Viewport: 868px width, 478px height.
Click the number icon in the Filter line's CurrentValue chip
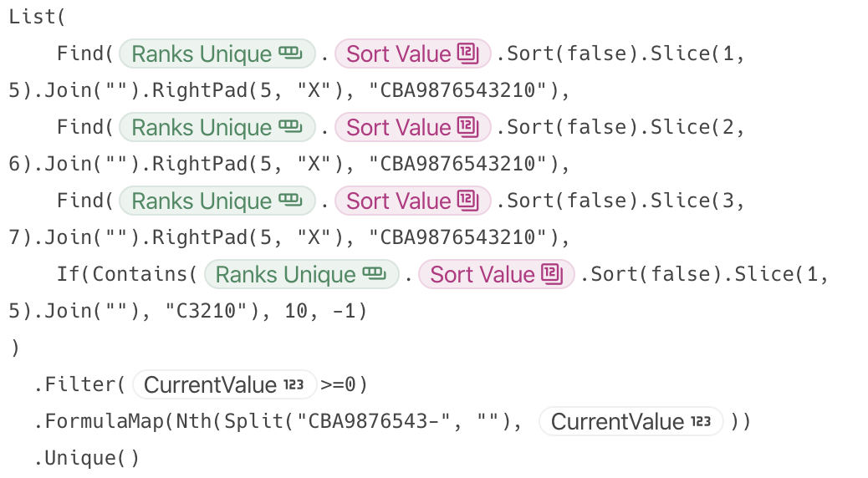point(293,385)
